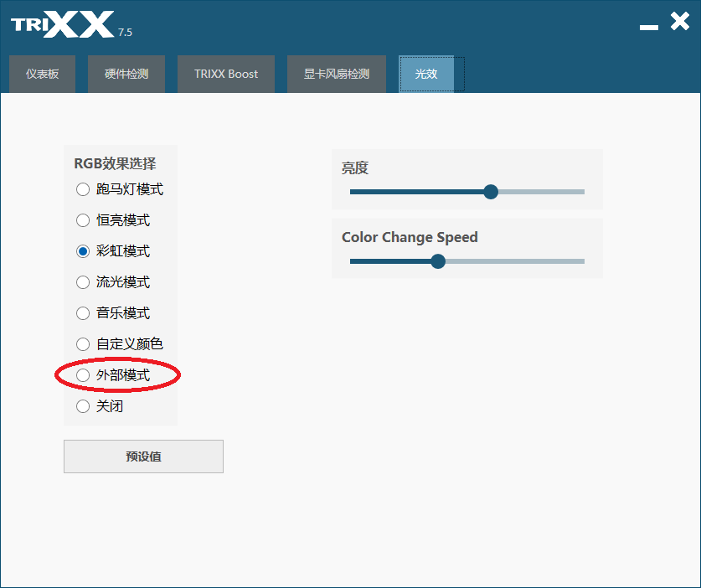Enable the 流光模式 effect
701x588 pixels.
(x=83, y=282)
